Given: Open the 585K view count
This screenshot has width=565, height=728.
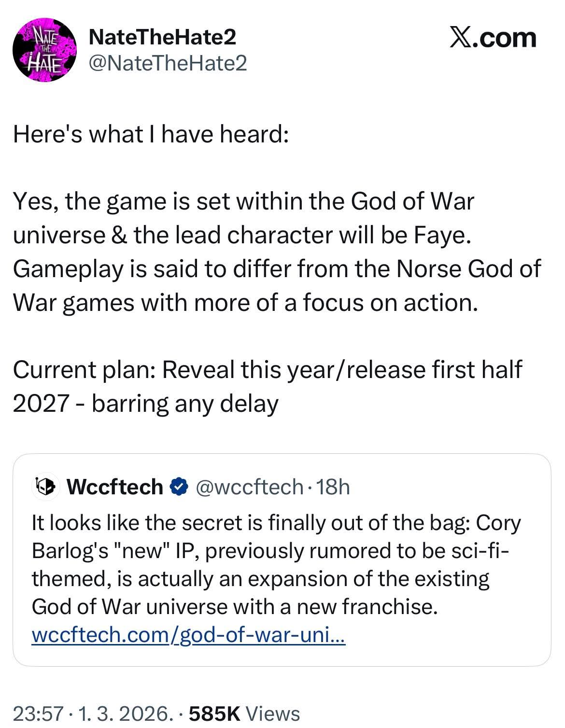Looking at the screenshot, I should tap(214, 713).
